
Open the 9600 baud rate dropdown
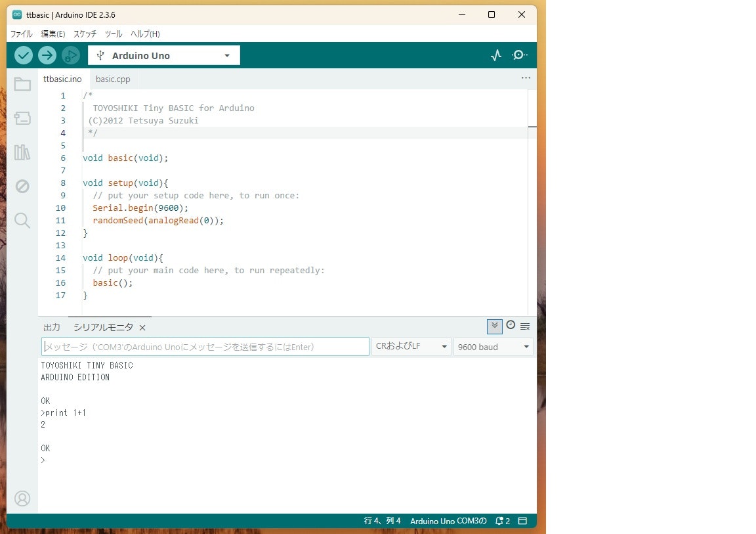coord(493,347)
